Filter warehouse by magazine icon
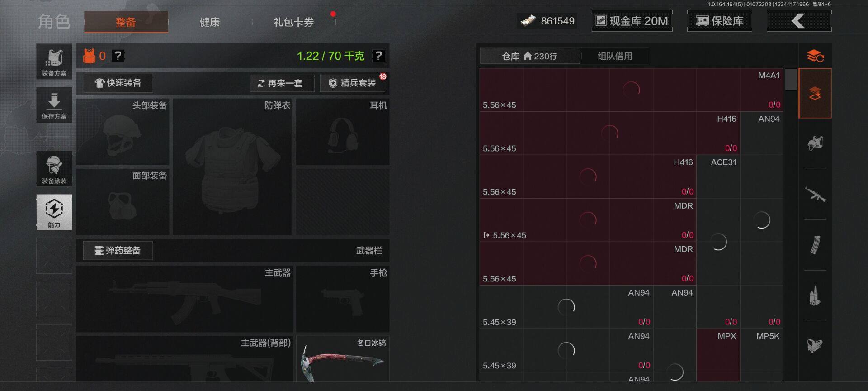This screenshot has width=868, height=391. [815, 245]
